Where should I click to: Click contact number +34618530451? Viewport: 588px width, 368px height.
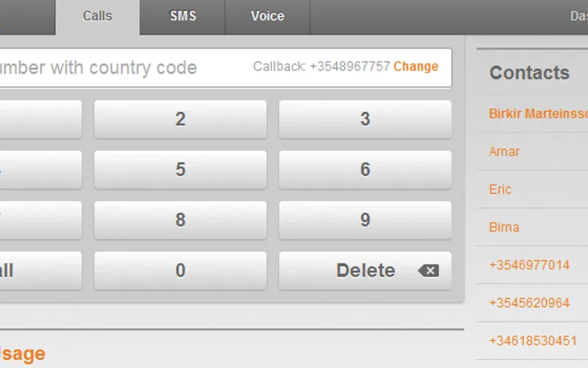[532, 341]
